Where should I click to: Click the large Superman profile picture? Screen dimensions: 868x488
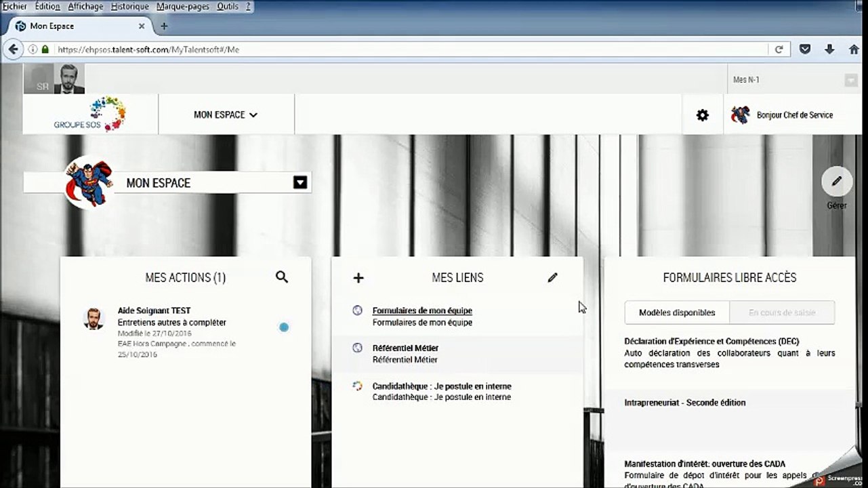pos(89,182)
